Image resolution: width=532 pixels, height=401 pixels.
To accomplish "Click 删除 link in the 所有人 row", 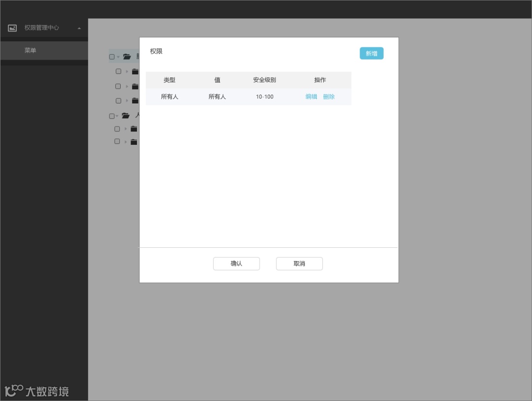I will point(329,97).
